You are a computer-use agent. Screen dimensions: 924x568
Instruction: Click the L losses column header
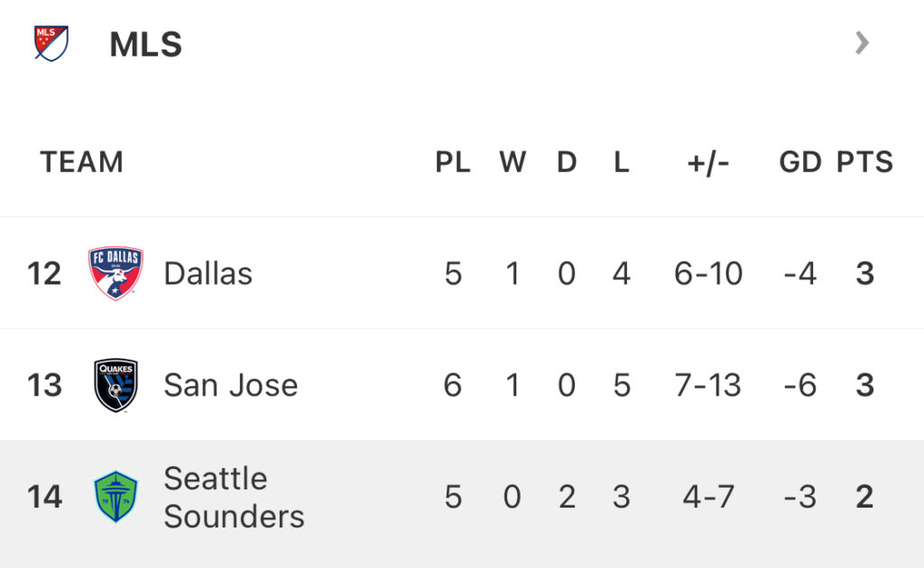coord(621,162)
